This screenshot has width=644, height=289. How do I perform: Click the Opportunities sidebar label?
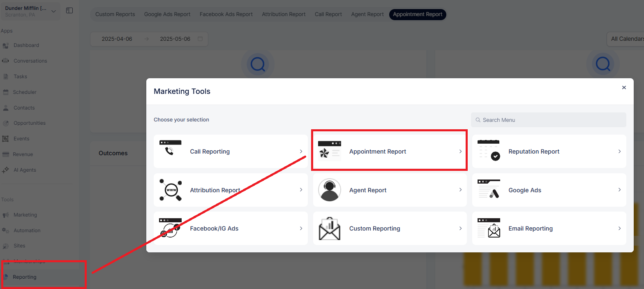click(x=30, y=123)
